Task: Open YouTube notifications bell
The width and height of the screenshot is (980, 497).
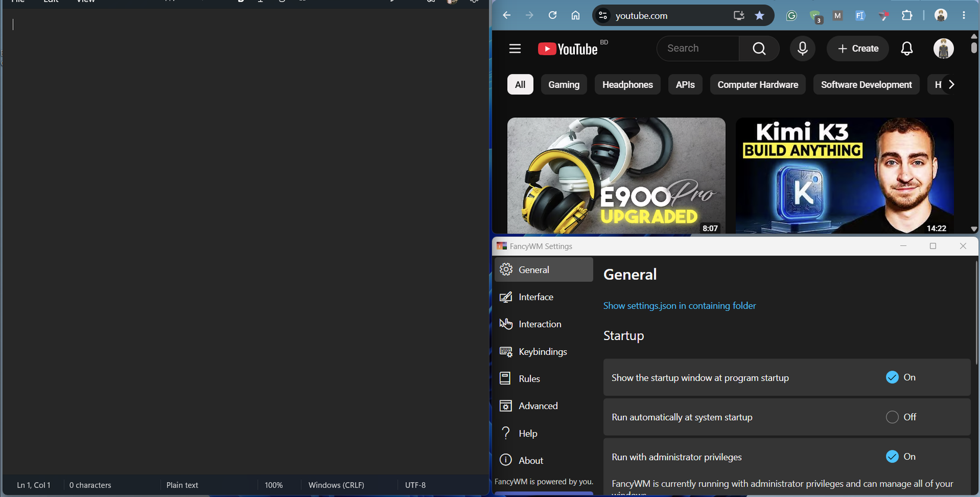Action: 907,49
